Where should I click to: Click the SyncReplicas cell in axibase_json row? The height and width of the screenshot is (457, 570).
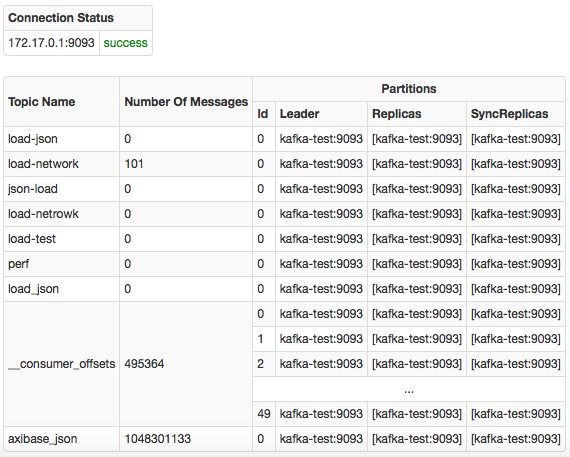pyautogui.click(x=516, y=439)
